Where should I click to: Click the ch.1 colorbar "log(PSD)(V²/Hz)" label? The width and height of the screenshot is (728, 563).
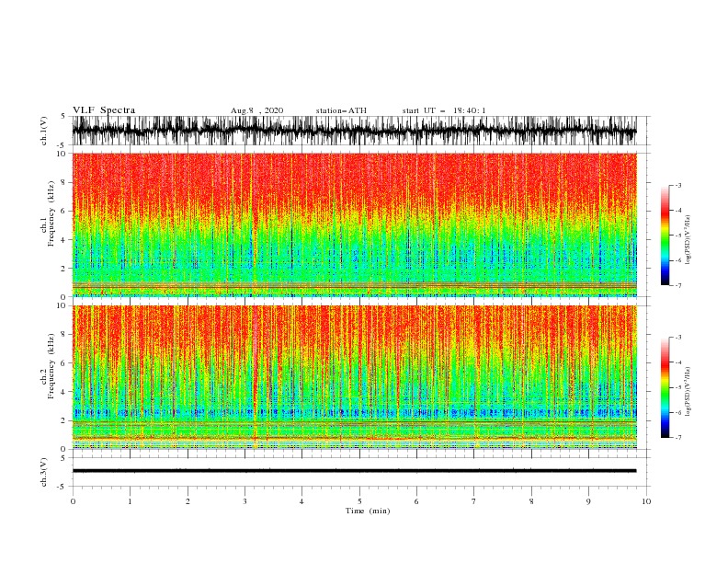(x=688, y=240)
